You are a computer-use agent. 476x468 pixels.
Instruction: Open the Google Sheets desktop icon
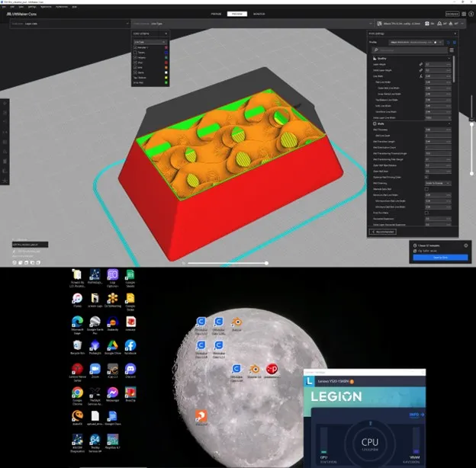pos(130,278)
